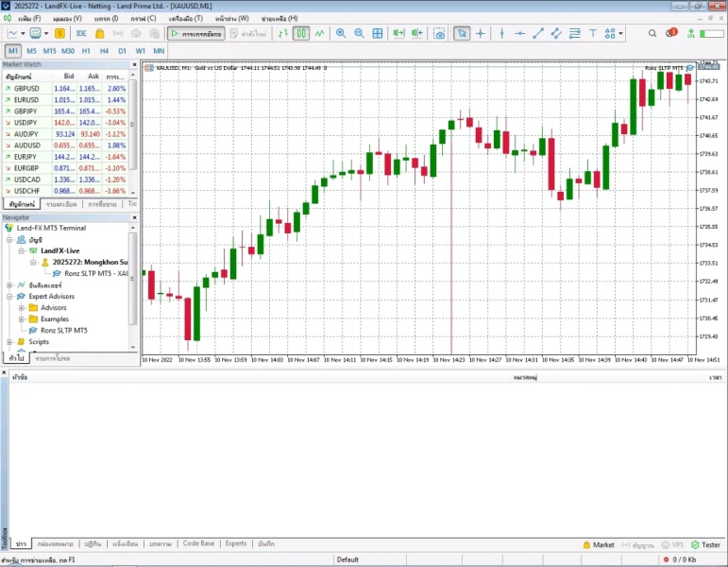
Task: Switch chart to H1 timeframe
Action: pyautogui.click(x=86, y=50)
